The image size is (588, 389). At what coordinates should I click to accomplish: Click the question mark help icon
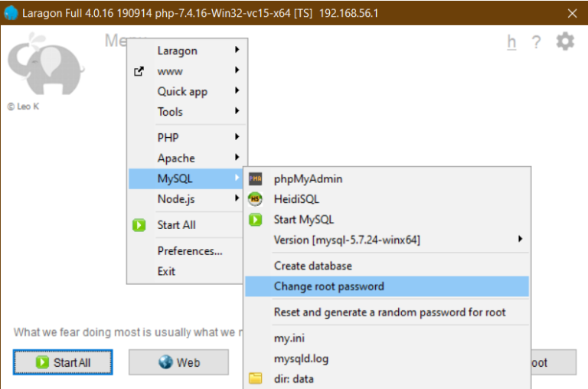[x=536, y=42]
